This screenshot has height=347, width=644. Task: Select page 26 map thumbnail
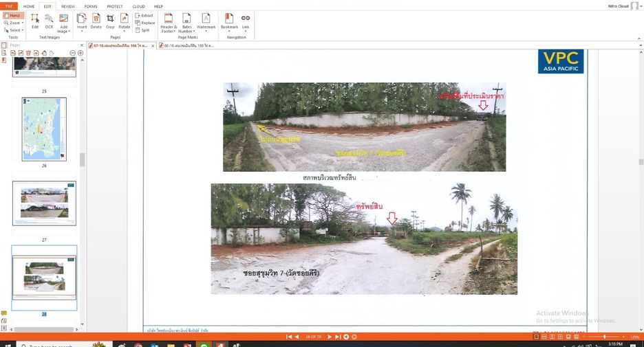[x=44, y=128]
